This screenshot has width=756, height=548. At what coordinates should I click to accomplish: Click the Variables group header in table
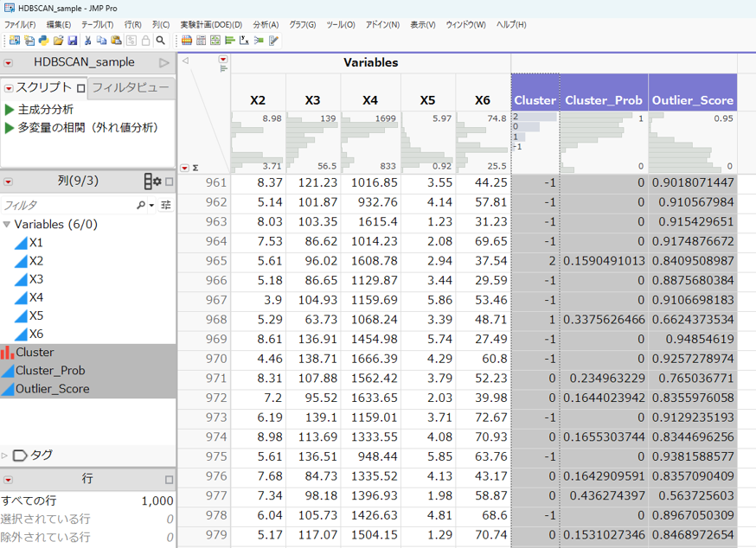[x=371, y=62]
